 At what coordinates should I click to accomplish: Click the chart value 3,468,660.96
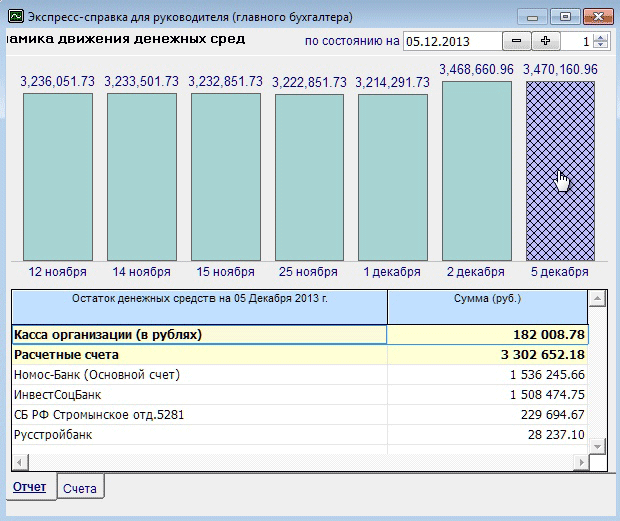476,70
